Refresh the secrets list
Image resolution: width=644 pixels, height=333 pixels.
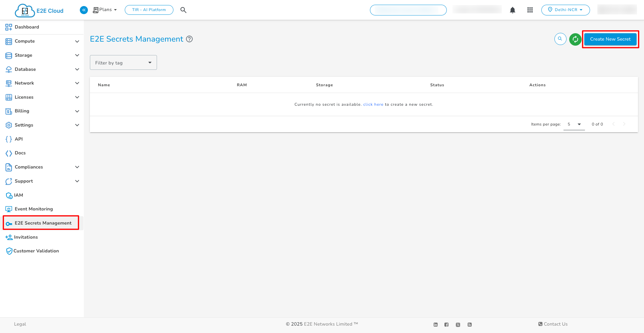(575, 39)
